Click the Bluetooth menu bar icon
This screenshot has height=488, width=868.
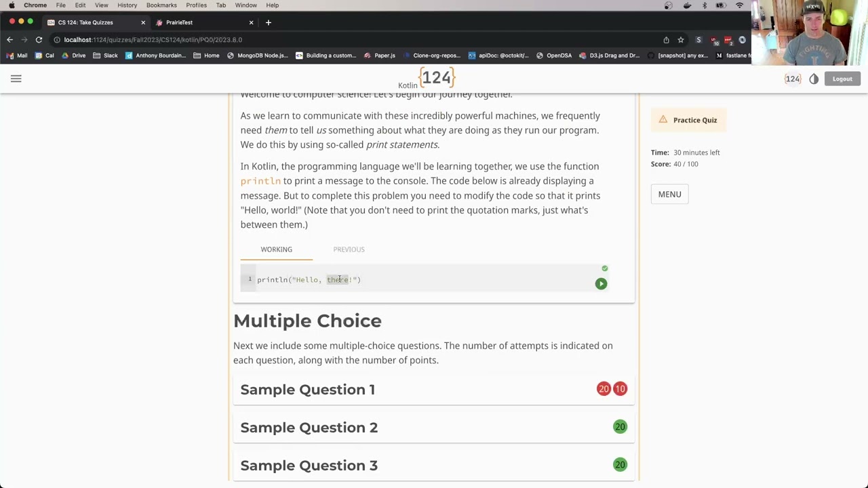(704, 5)
